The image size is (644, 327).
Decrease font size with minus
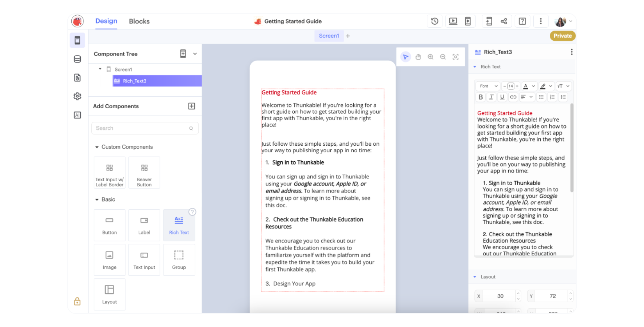tap(505, 86)
